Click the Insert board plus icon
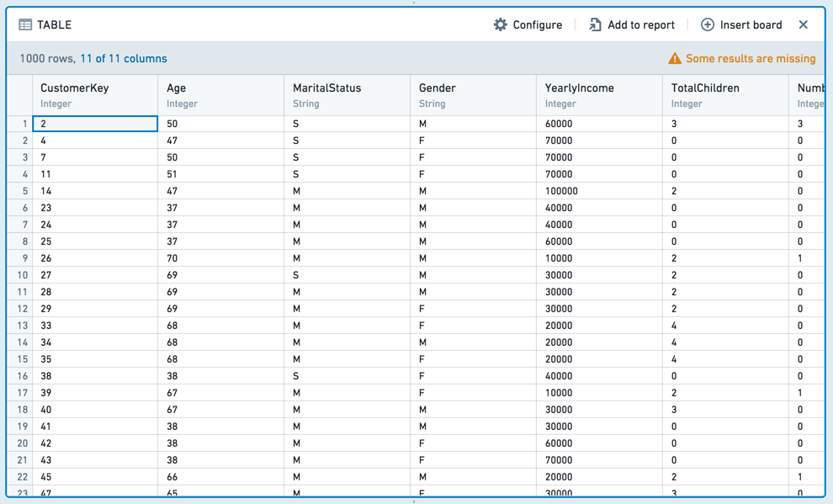This screenshot has height=504, width=833. (707, 25)
